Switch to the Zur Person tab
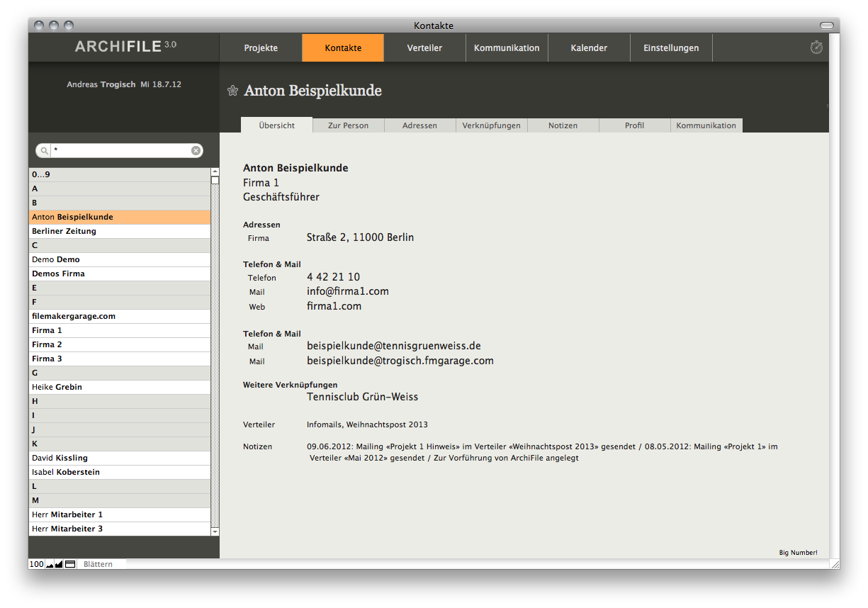Viewport: 868px width, 608px height. point(348,125)
